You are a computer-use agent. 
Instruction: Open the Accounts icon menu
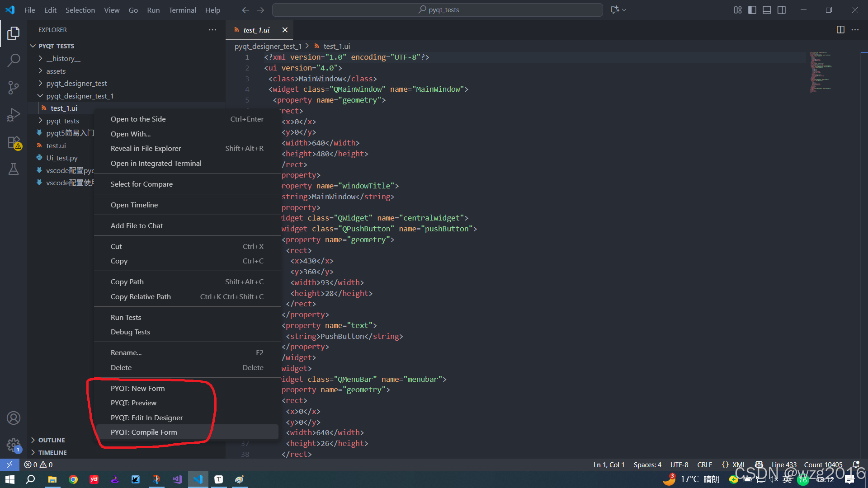tap(14, 418)
